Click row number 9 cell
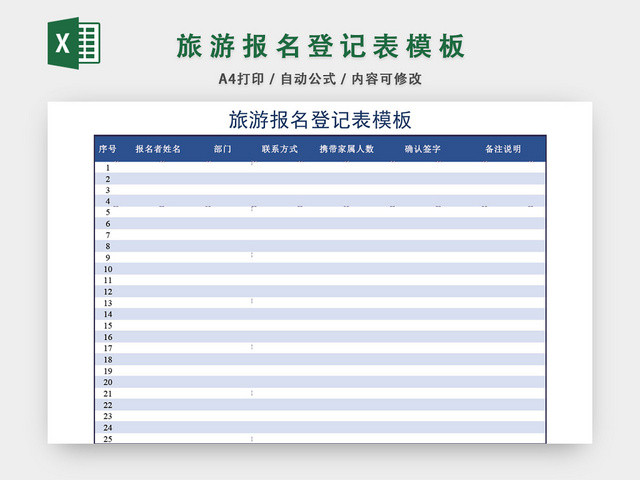 [x=108, y=258]
